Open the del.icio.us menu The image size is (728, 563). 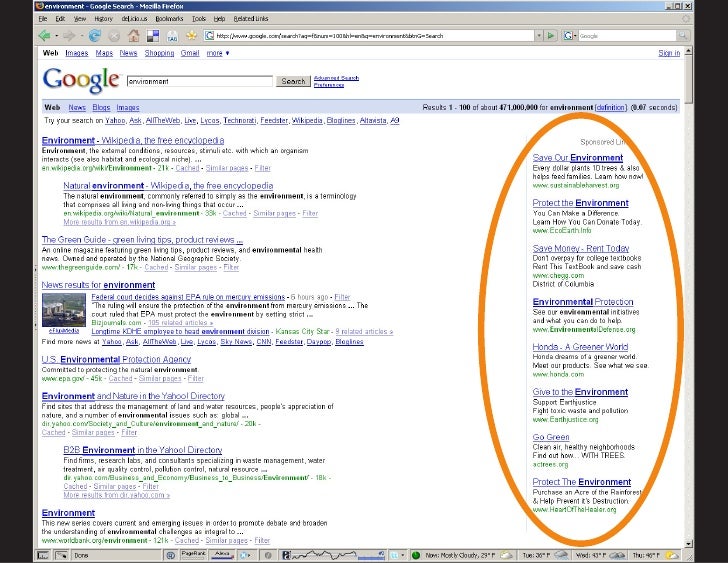pos(134,19)
